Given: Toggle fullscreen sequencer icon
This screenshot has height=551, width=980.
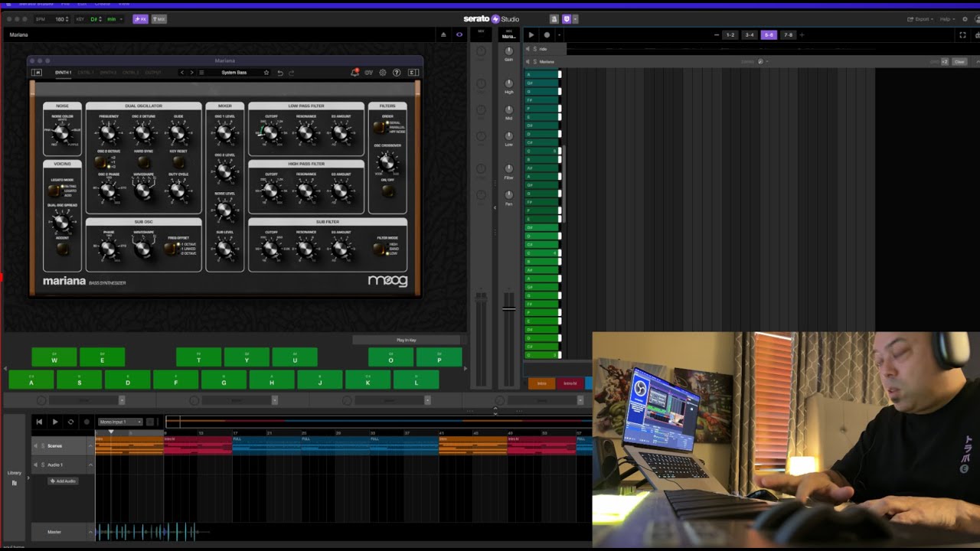Looking at the screenshot, I should tap(962, 34).
